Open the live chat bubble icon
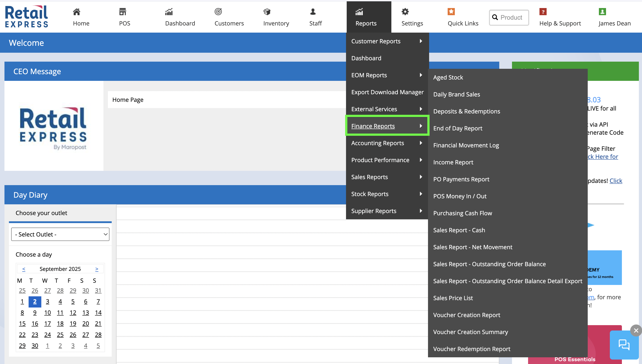This screenshot has width=642, height=364. point(624,345)
